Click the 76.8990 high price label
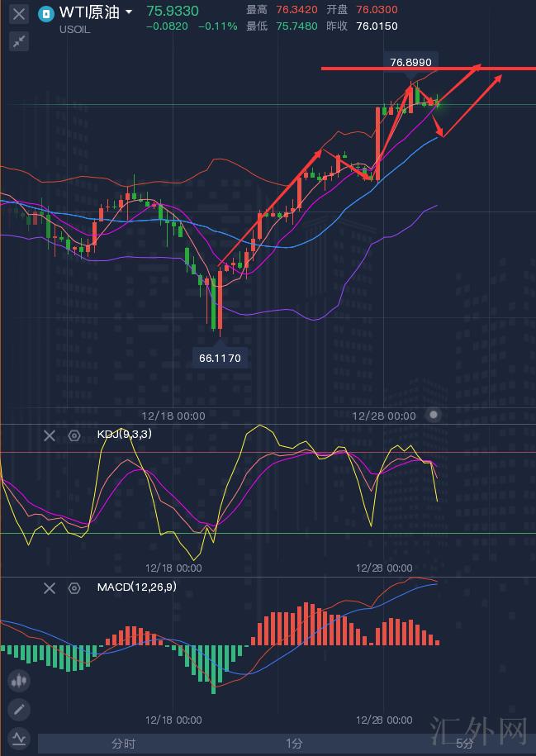536x756 pixels. pyautogui.click(x=410, y=63)
